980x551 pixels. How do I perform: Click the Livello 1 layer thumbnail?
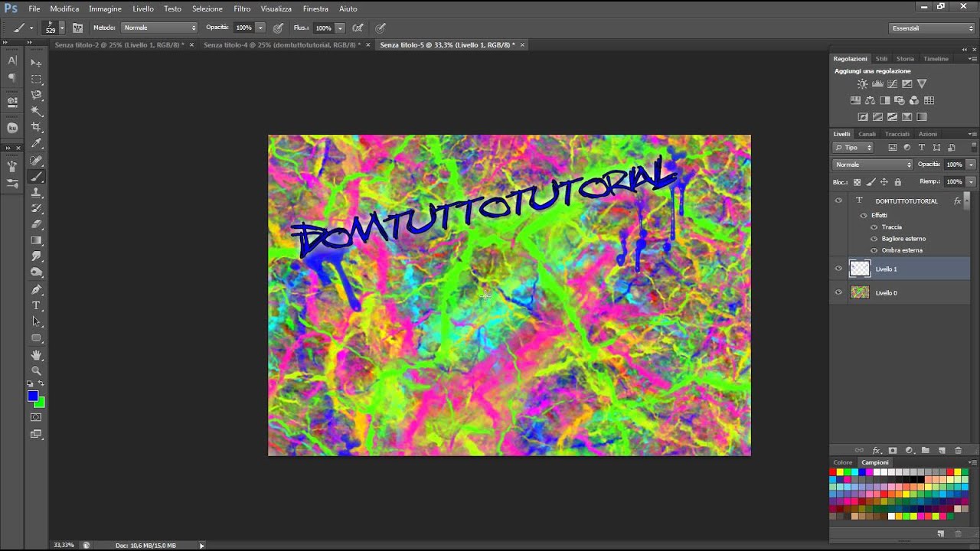point(861,269)
